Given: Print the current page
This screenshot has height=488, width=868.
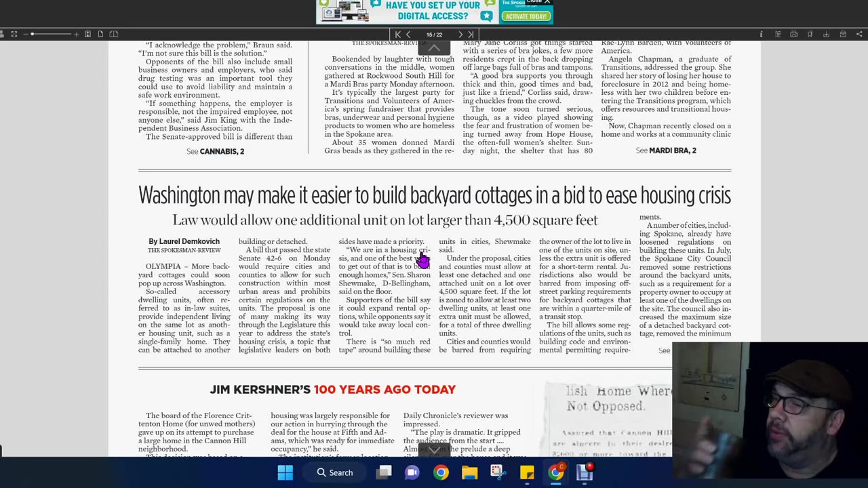Looking at the screenshot, I should click(793, 35).
